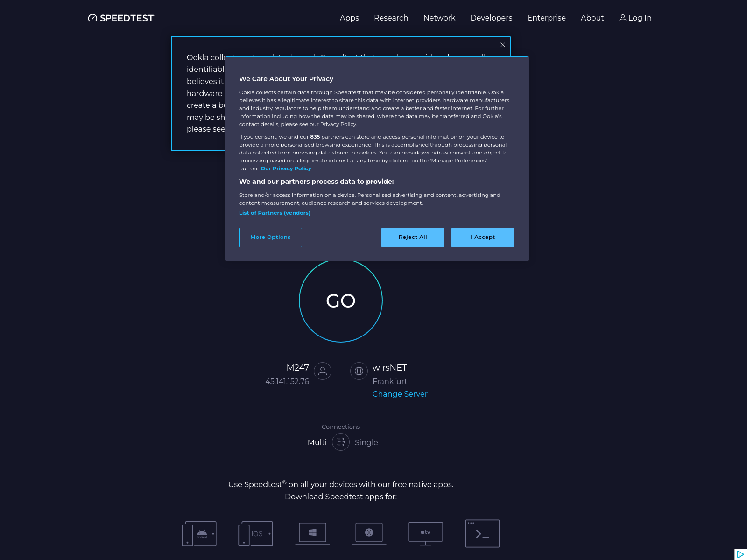Open the Apple TV app download icon

click(x=425, y=533)
